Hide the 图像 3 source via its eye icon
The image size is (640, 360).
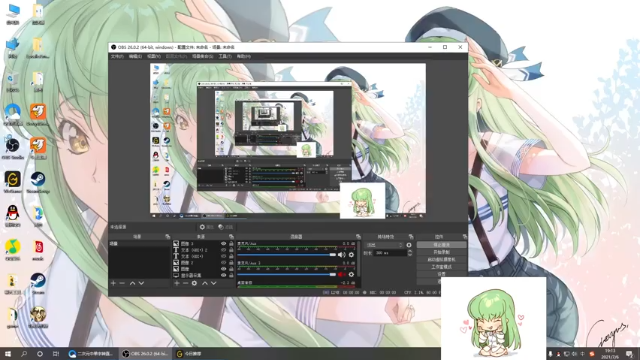click(x=223, y=244)
